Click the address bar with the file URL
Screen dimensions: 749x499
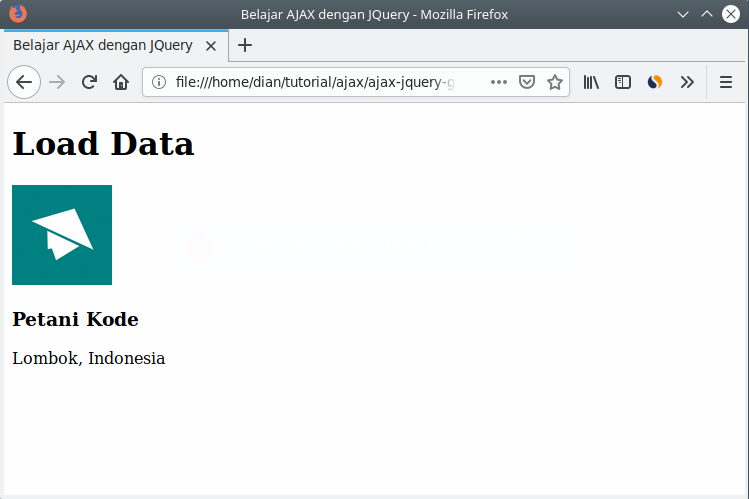[320, 82]
